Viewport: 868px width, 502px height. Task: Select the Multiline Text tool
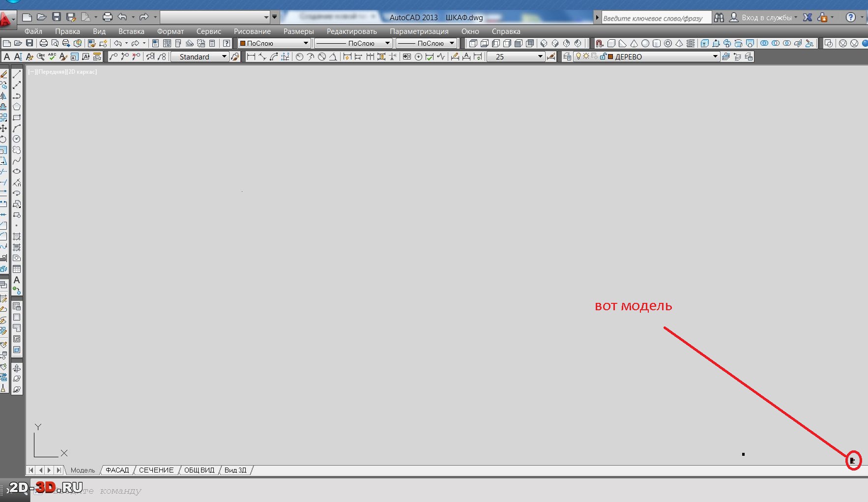coord(17,280)
